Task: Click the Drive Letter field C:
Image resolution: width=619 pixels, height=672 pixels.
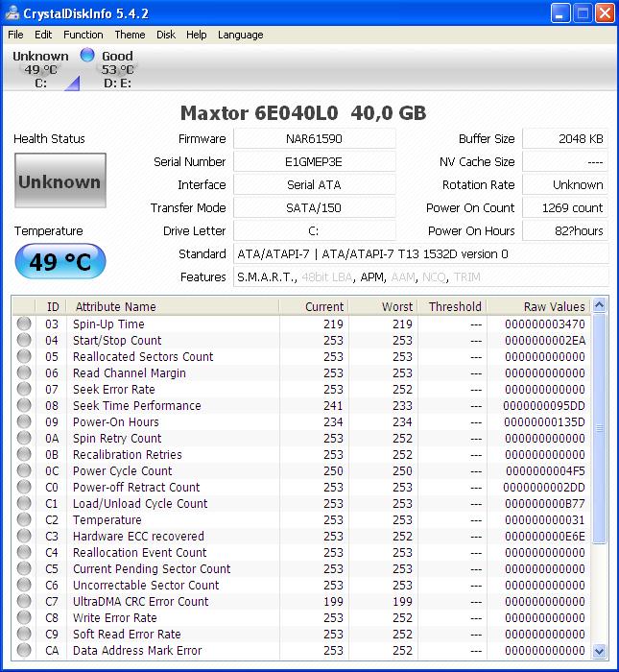Action: [x=315, y=231]
